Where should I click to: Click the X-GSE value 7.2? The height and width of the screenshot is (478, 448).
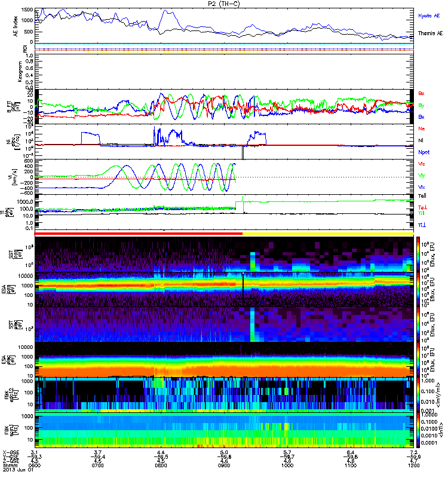tap(413, 452)
